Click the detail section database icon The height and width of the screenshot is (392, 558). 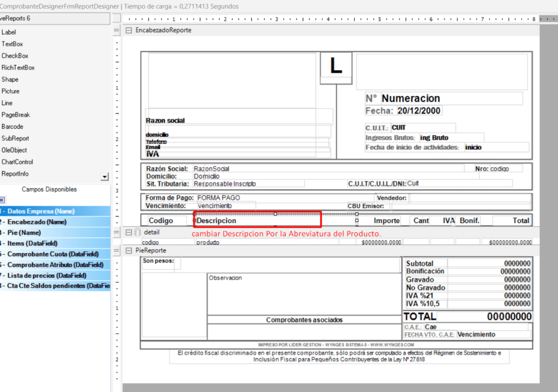(137, 232)
